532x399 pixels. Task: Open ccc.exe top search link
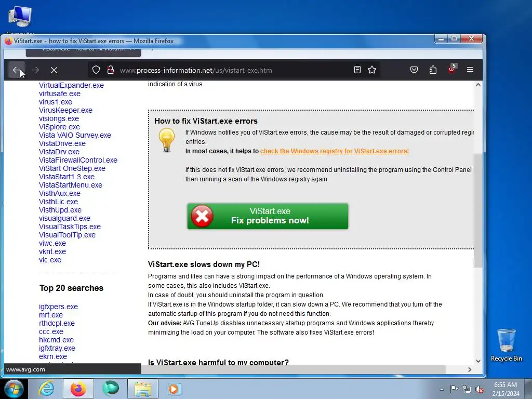tap(51, 331)
